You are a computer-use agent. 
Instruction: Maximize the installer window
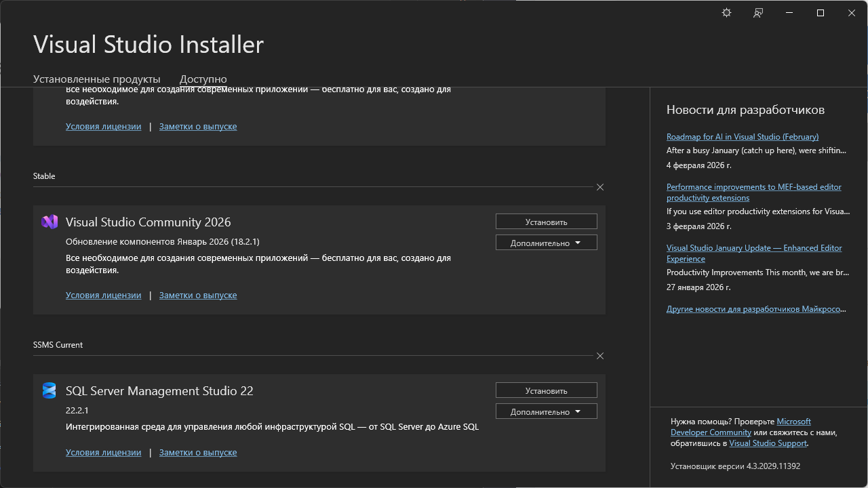821,13
